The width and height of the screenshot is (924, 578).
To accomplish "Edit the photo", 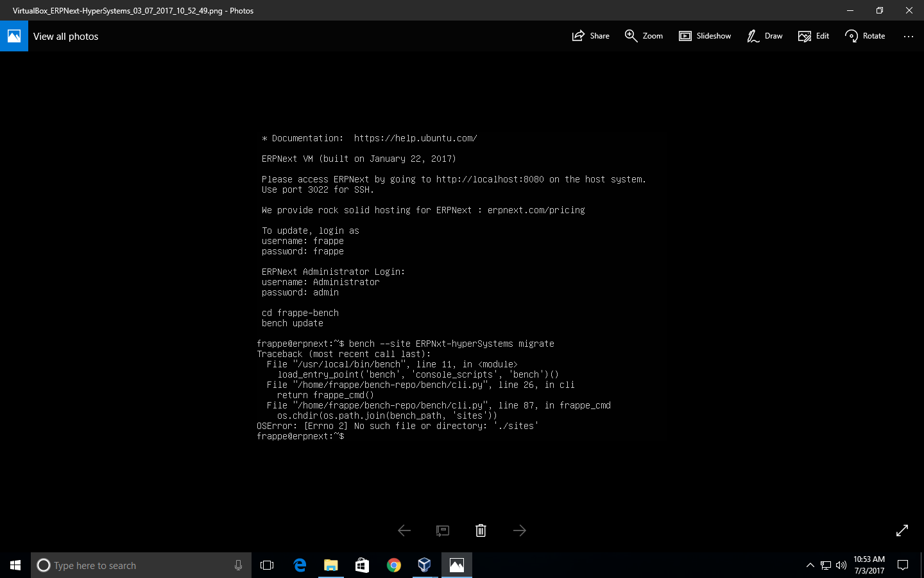I will tap(814, 36).
